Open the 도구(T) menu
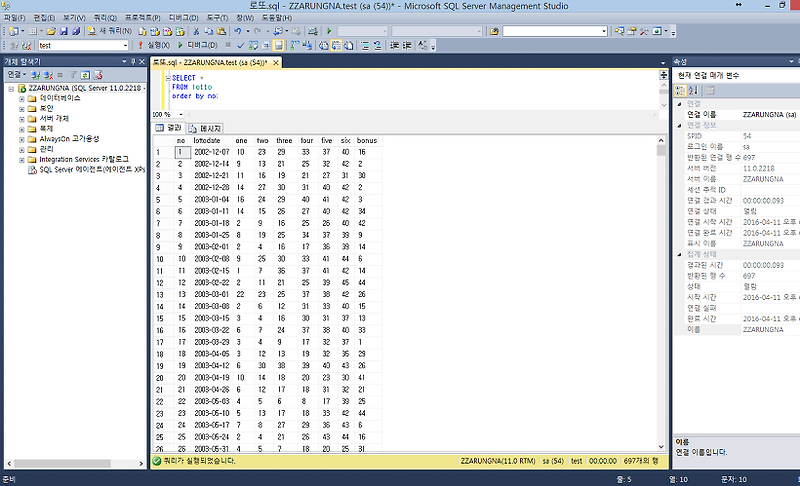Screen dimensions: 800x486 (217, 18)
